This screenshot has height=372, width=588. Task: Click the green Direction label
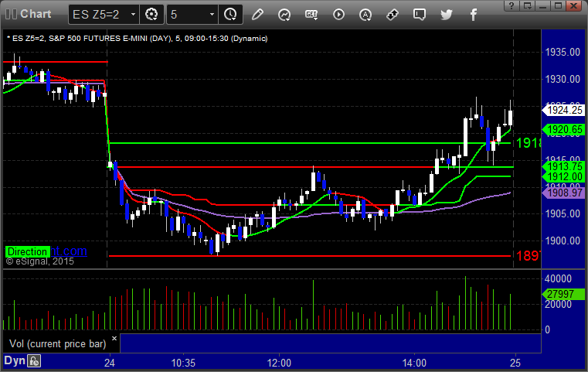[x=27, y=251]
